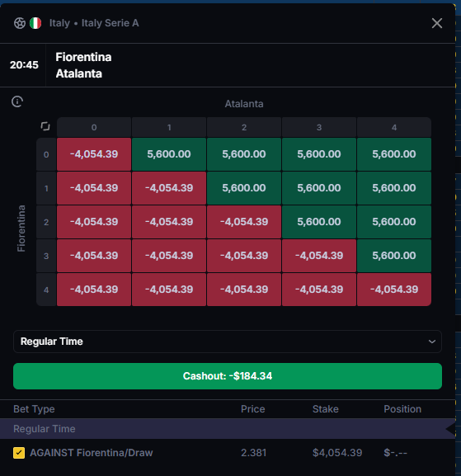Click the Bet Type column header
This screenshot has width=461, height=476.
pos(34,409)
